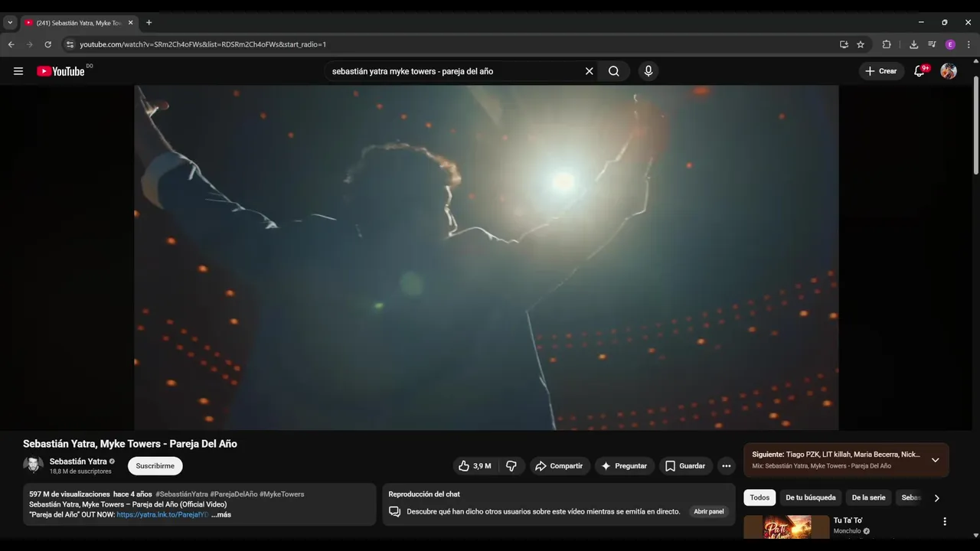Viewport: 980px width, 551px height.
Task: Go to YouTube home via logo
Action: point(60,71)
